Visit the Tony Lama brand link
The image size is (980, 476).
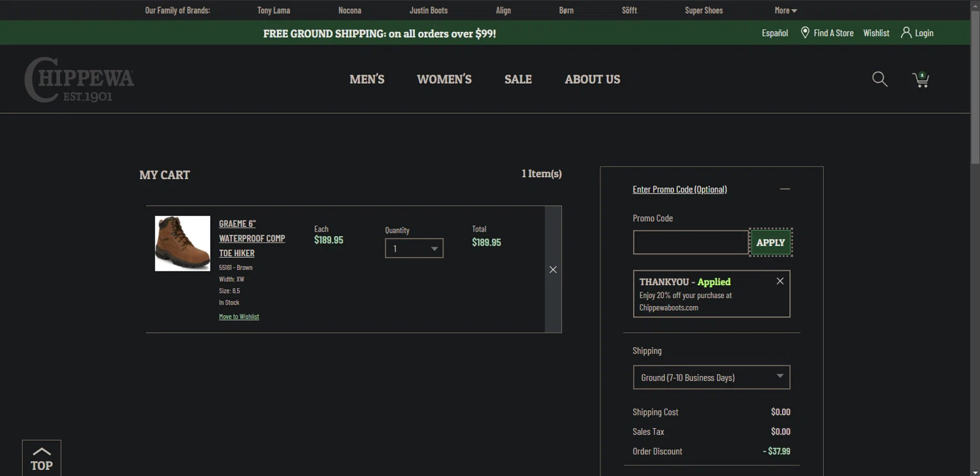coord(274,10)
